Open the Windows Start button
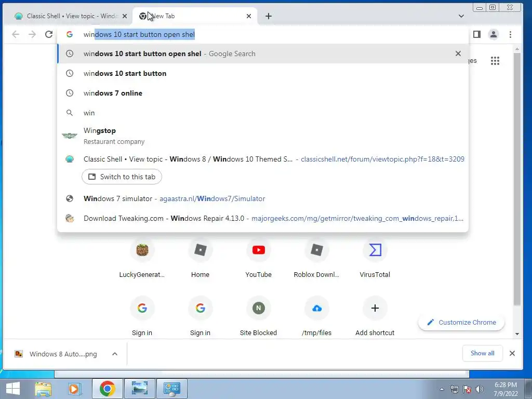 (13, 389)
